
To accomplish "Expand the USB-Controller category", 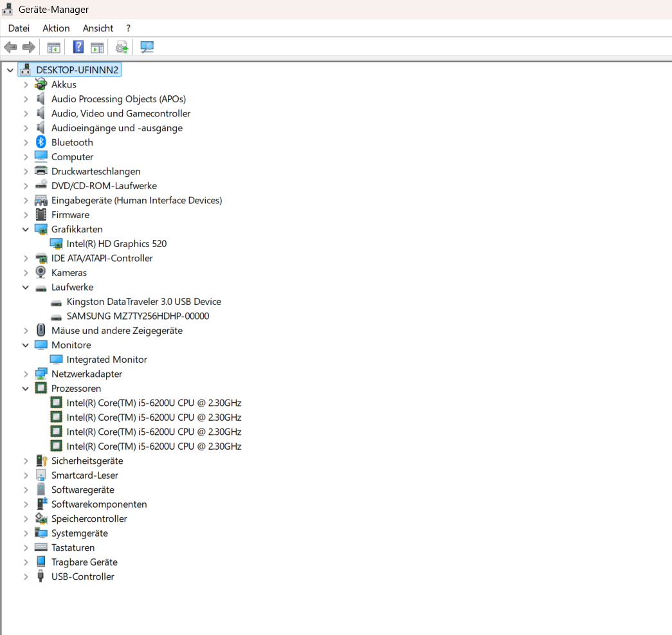I will pos(26,576).
